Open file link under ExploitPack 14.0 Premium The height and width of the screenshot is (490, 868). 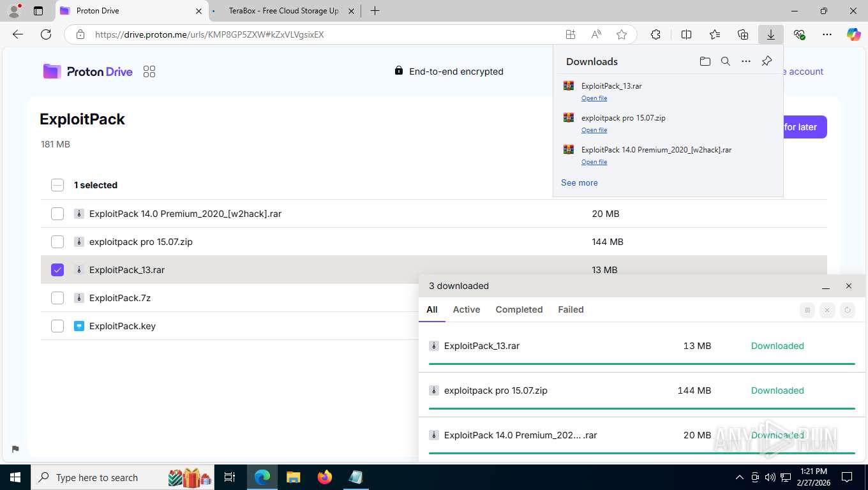pos(594,162)
